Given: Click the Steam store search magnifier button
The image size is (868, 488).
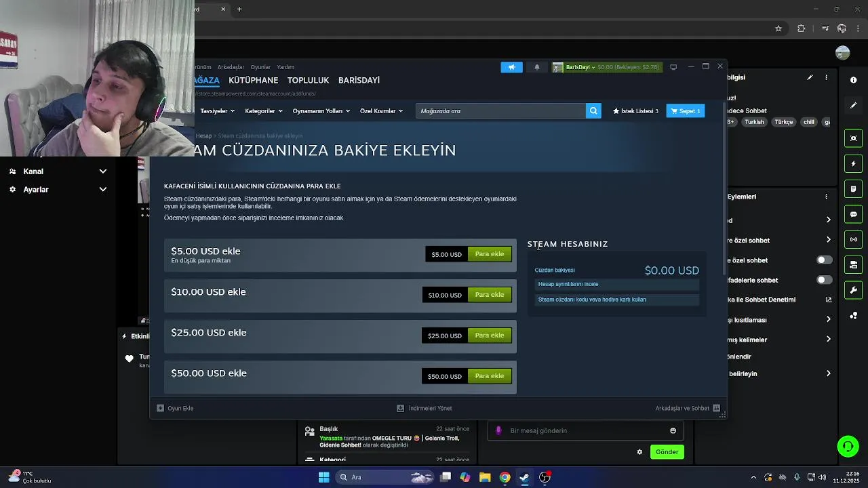Looking at the screenshot, I should point(593,110).
